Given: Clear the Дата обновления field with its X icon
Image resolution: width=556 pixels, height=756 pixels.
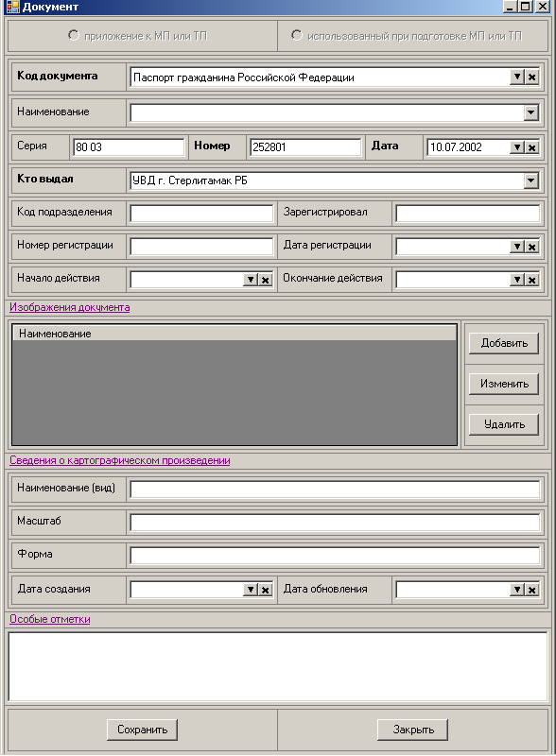Looking at the screenshot, I should pyautogui.click(x=531, y=590).
